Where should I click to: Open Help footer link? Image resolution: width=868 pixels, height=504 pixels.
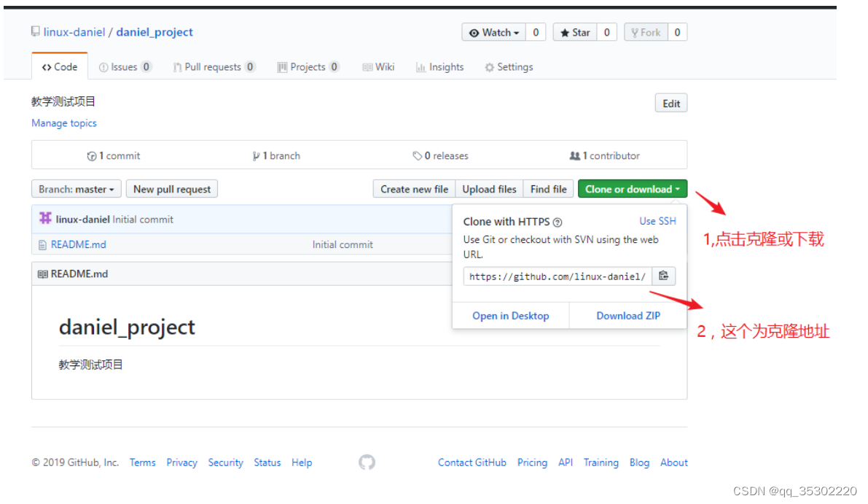[x=302, y=462]
